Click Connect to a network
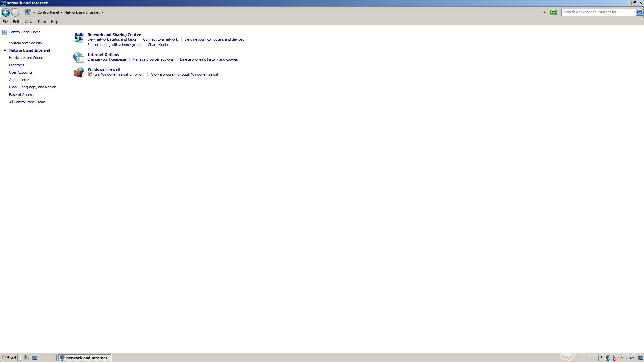The width and height of the screenshot is (644, 362). [x=160, y=39]
